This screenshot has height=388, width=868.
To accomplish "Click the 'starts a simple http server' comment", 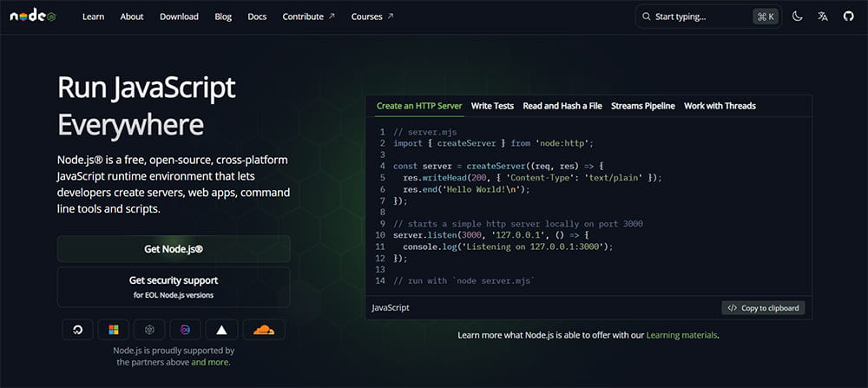I will tap(517, 224).
